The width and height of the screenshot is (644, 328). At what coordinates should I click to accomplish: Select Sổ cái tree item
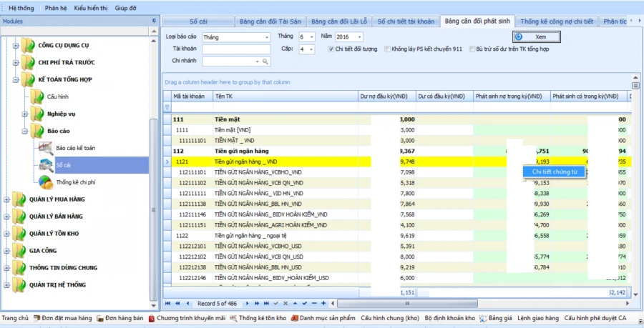pyautogui.click(x=93, y=165)
